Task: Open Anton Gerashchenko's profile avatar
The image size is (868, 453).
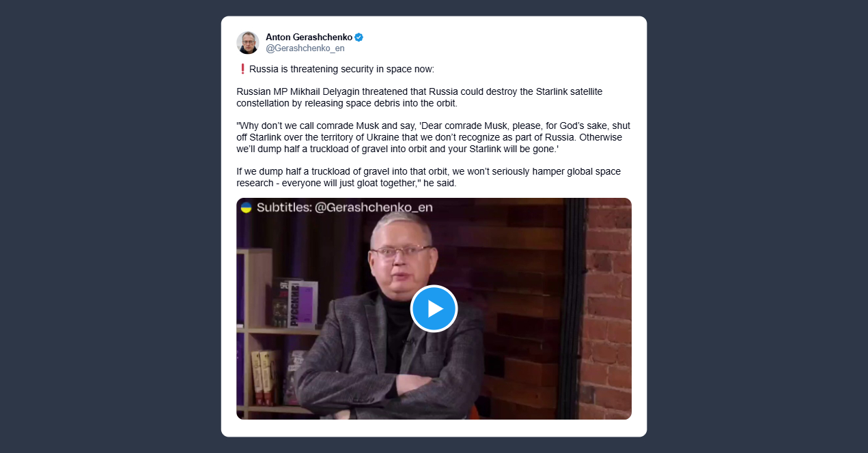Action: click(248, 42)
